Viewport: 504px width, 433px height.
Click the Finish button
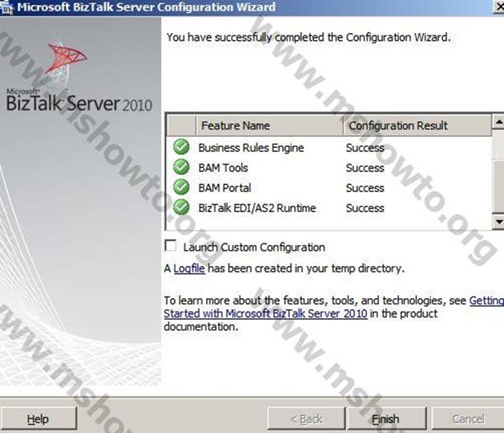[387, 419]
